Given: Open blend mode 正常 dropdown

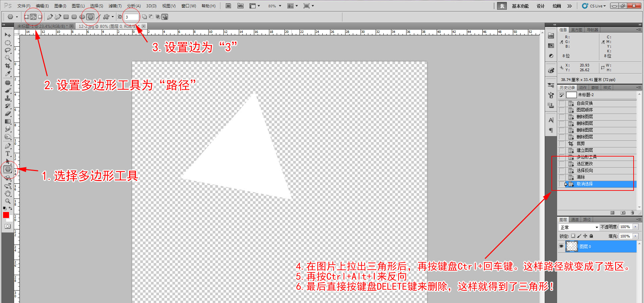Looking at the screenshot, I should [x=579, y=227].
